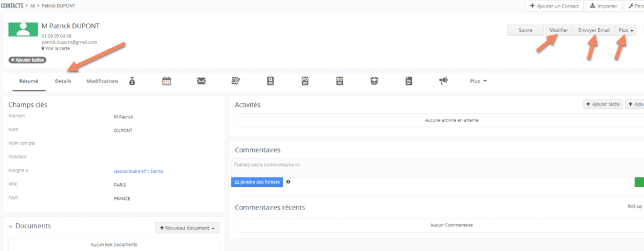
Task: Click the M Patrick value in Prenom field
Action: [124, 117]
